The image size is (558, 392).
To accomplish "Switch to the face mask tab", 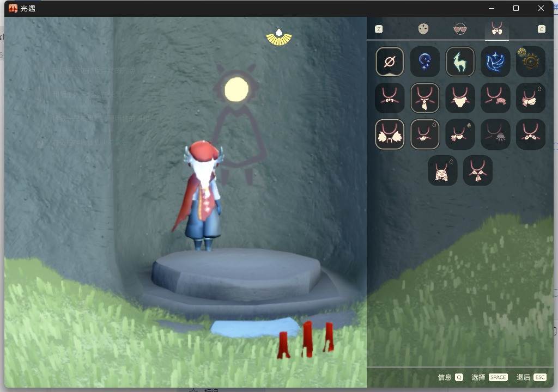I will (423, 29).
